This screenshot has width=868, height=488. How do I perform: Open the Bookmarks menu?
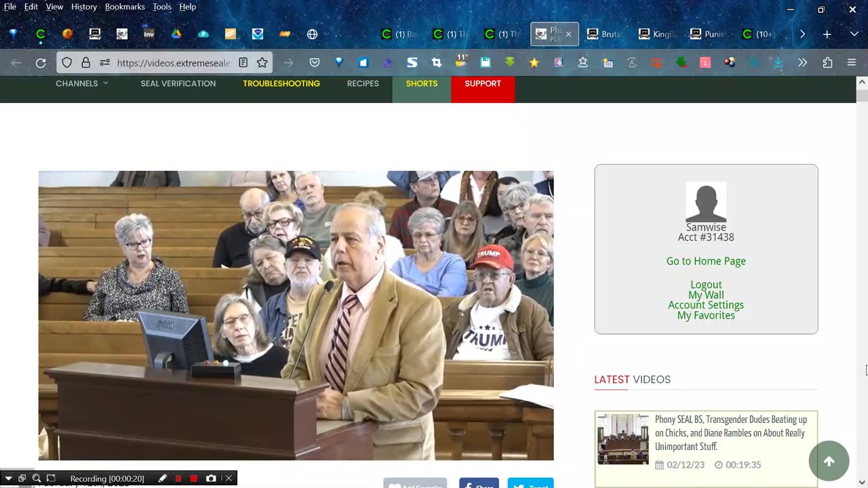point(125,7)
